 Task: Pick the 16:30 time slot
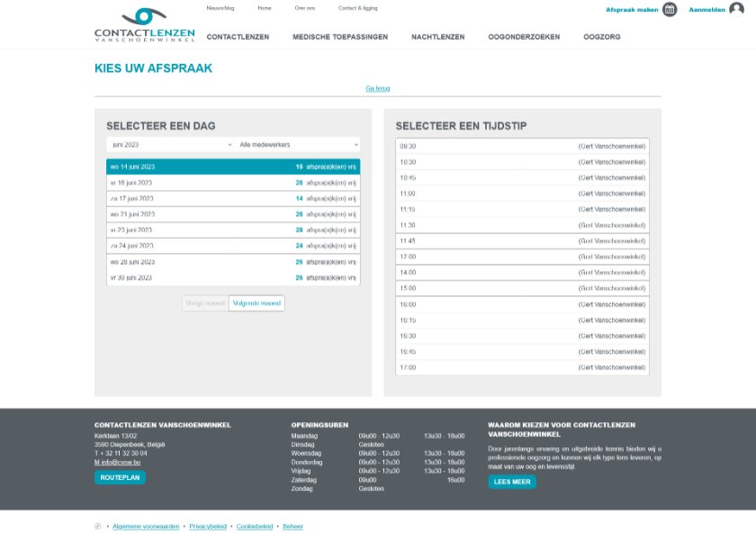[522, 336]
